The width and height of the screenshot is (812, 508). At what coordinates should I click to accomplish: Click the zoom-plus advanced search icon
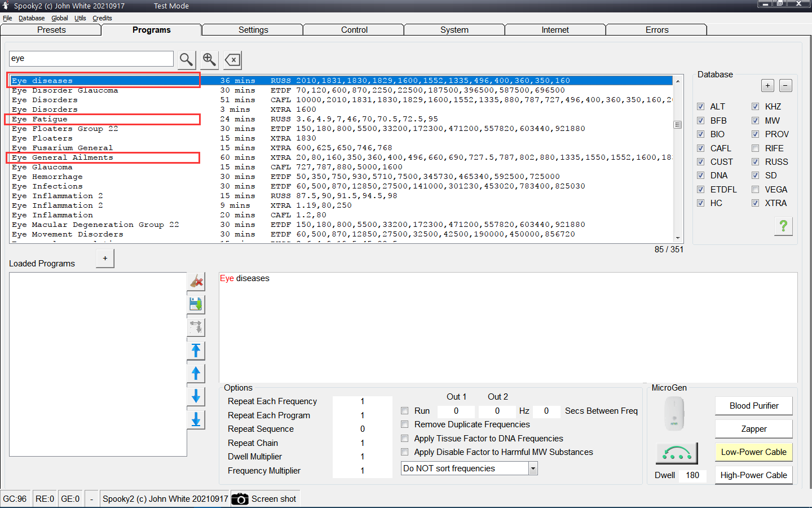[209, 59]
